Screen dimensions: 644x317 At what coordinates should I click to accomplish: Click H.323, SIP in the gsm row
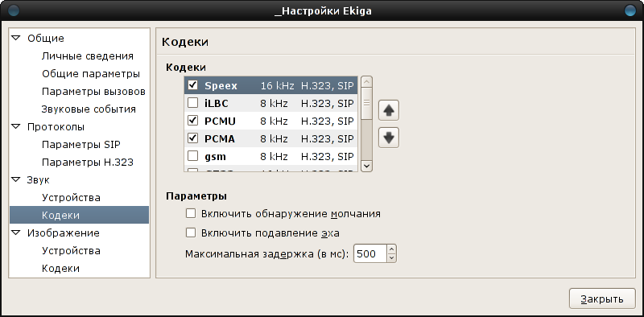[x=328, y=156]
